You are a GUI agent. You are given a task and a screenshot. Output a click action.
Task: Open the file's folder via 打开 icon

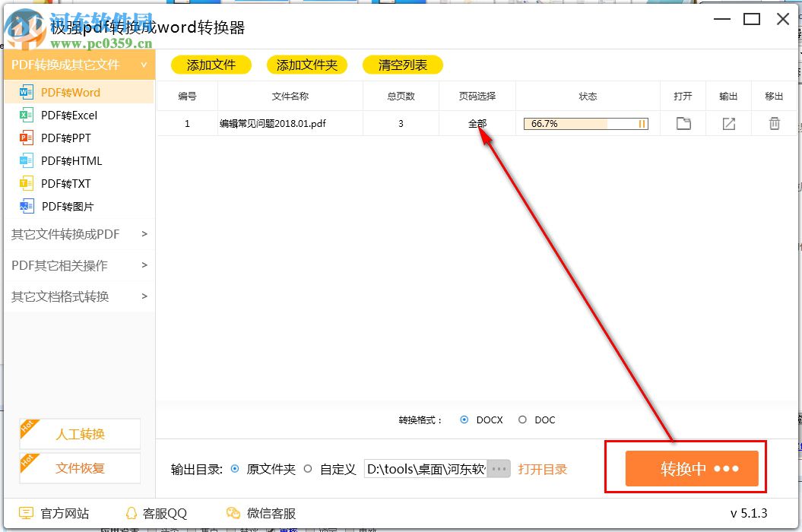(683, 123)
